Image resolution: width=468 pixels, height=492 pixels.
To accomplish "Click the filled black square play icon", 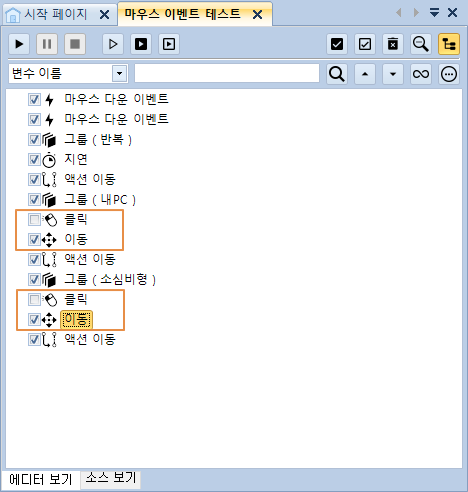I will click(141, 44).
